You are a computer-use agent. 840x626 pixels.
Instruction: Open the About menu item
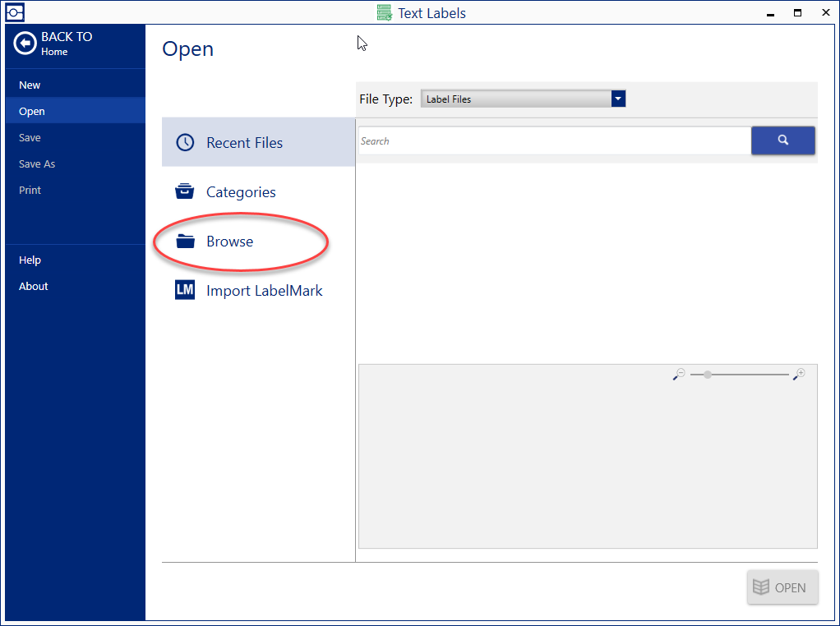coord(33,286)
